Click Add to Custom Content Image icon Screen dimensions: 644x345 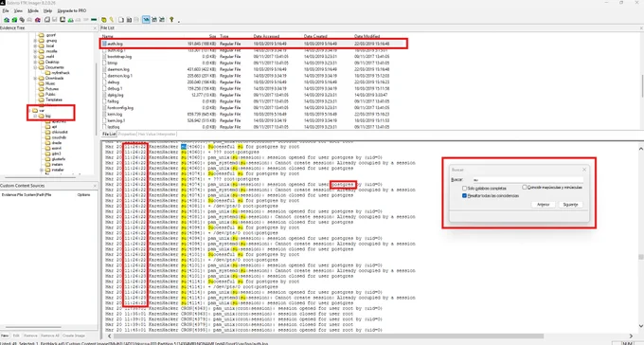71,19
